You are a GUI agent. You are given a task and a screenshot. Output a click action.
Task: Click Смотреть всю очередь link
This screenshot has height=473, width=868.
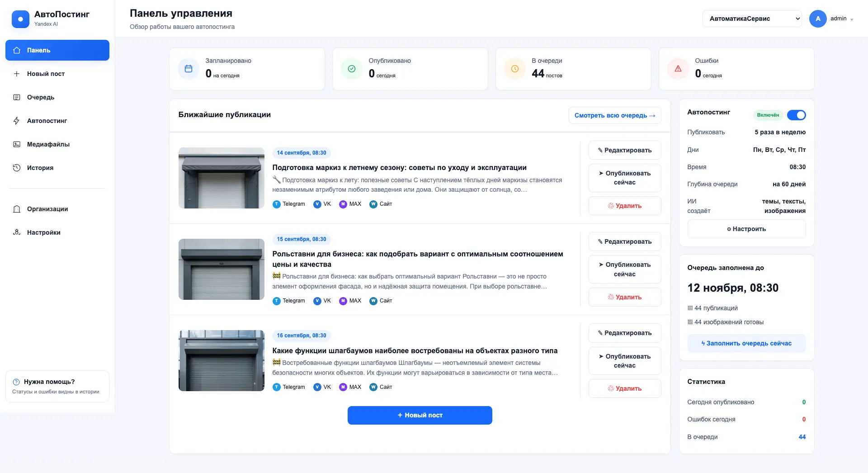point(615,115)
